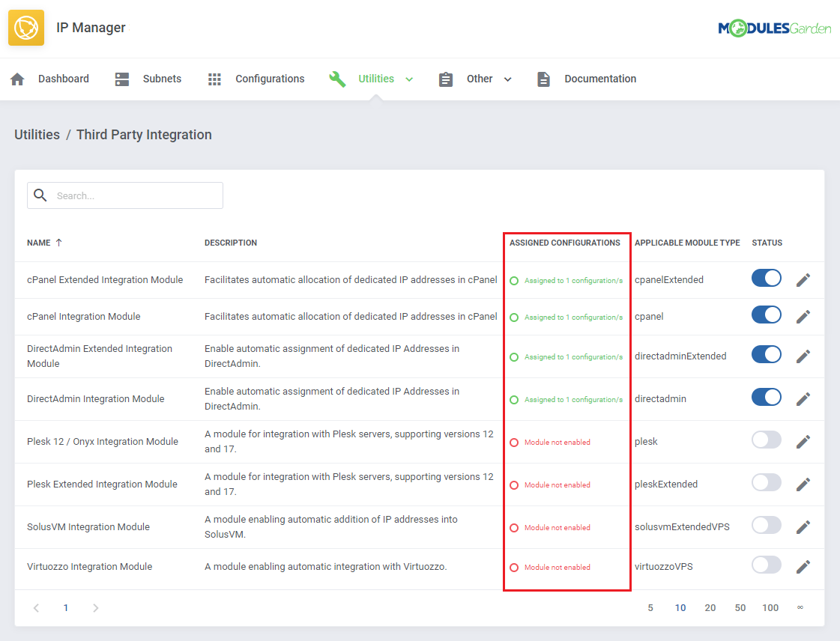Enable the pleskExtended module toggle

click(x=766, y=482)
